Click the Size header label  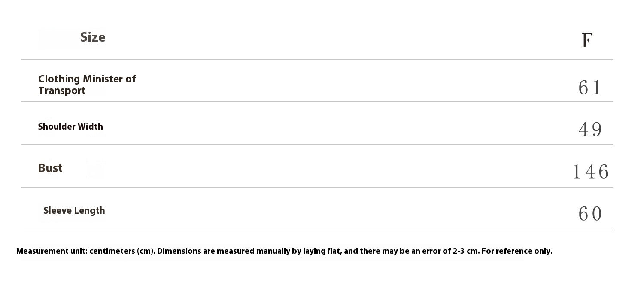click(x=92, y=37)
